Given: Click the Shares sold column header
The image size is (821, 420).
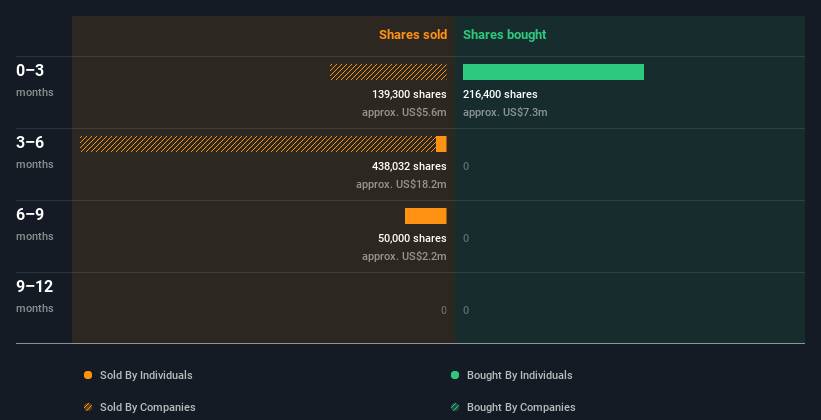Looking at the screenshot, I should coord(413,35).
